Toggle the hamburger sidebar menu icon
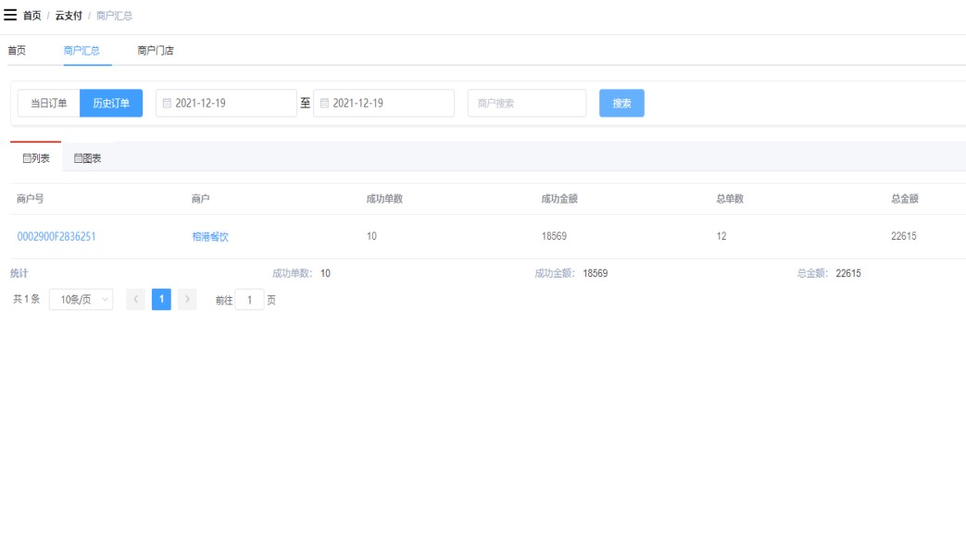 coord(11,16)
